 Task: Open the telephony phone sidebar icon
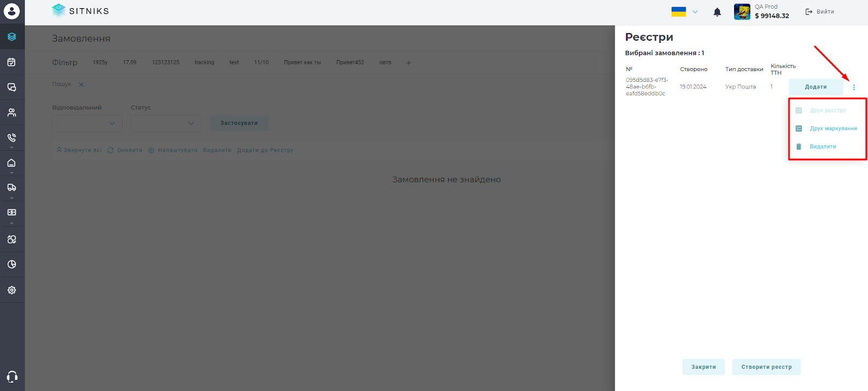coord(12,137)
